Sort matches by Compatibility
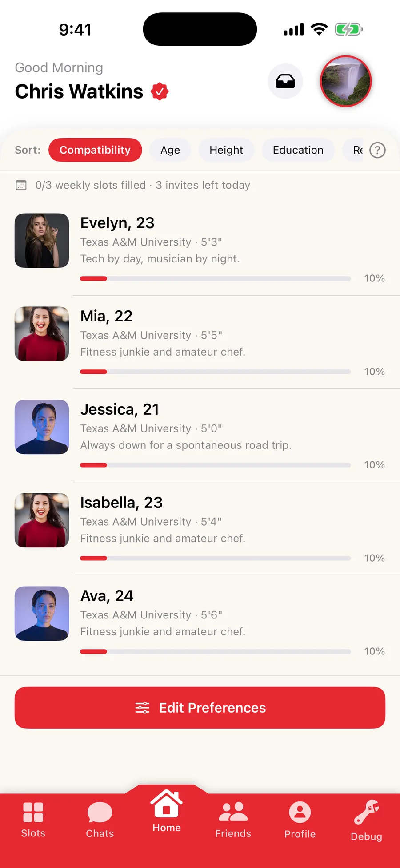 95,150
